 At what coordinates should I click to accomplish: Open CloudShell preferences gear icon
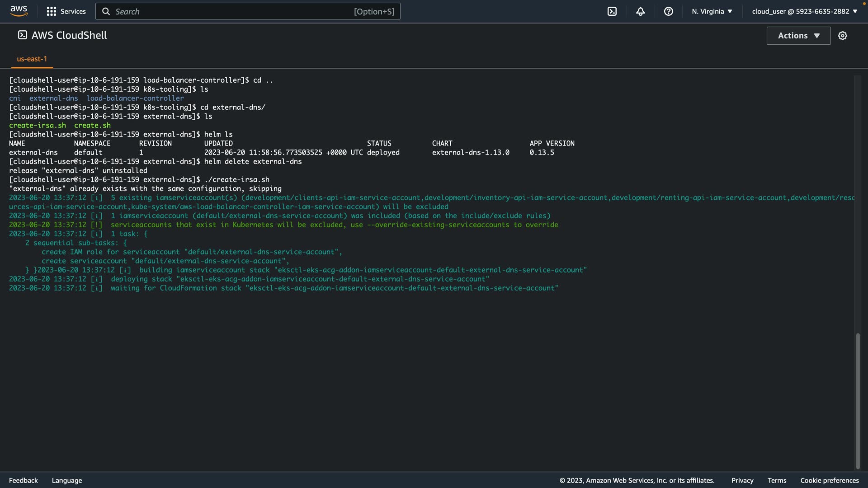pos(842,36)
